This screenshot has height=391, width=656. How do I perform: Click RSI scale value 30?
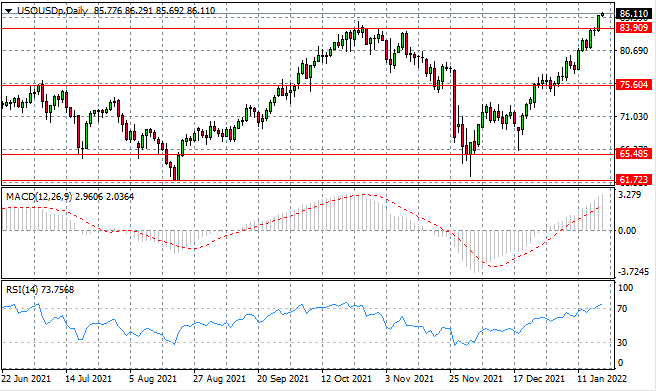click(x=623, y=343)
